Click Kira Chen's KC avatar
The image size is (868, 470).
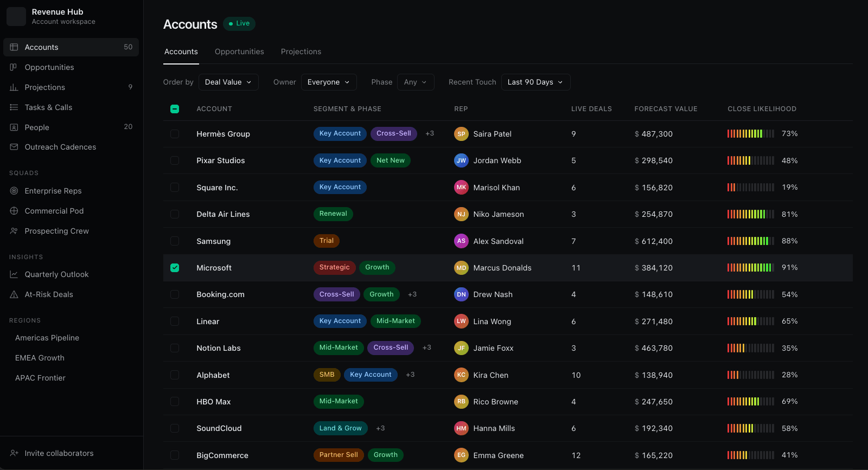click(461, 375)
